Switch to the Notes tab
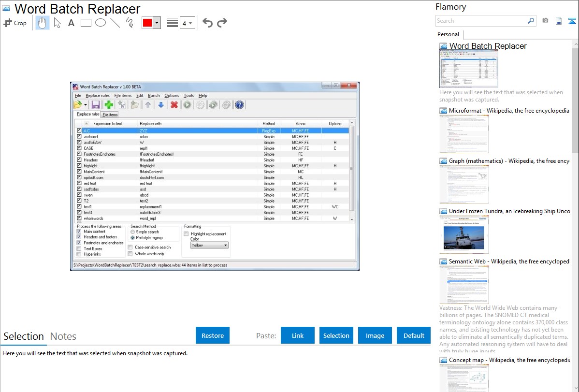579x392 pixels. pyautogui.click(x=63, y=336)
